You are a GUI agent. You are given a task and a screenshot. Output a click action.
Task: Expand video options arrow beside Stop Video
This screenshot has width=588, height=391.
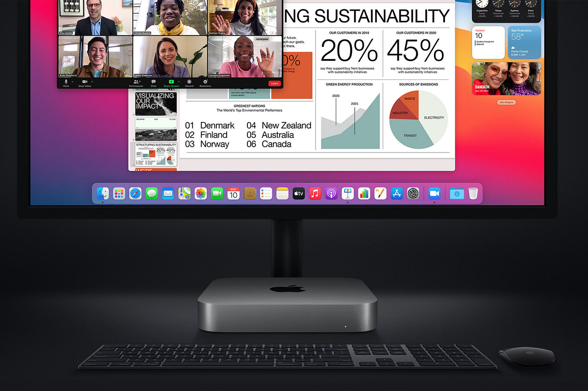(92, 82)
